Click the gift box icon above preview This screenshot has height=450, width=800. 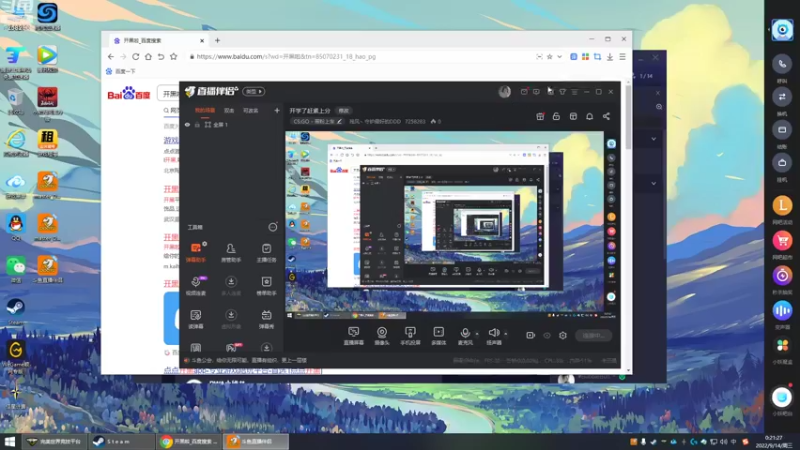(x=540, y=116)
